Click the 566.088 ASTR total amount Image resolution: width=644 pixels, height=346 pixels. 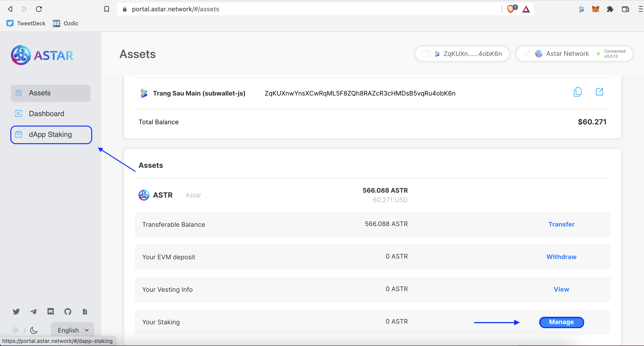(x=385, y=190)
